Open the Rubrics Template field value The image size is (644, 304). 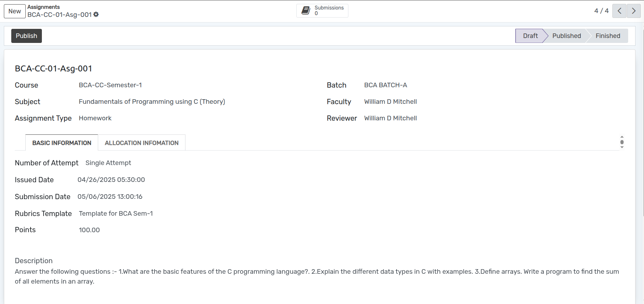click(116, 214)
